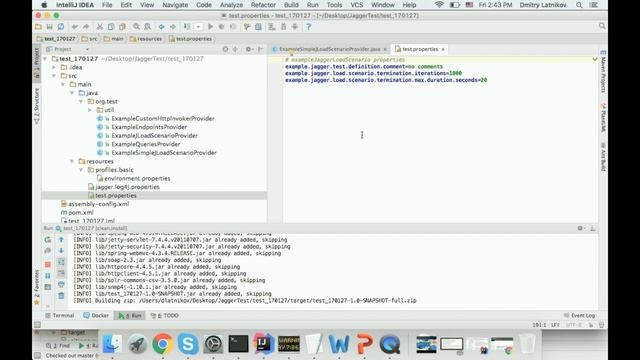Pause output in the Run panel
The width and height of the screenshot is (640, 360).
tap(48, 276)
